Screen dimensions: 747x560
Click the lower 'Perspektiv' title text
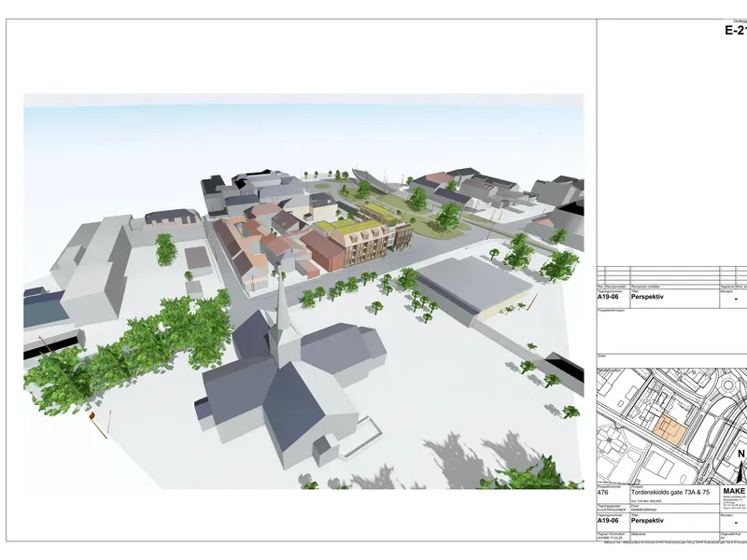click(x=647, y=521)
